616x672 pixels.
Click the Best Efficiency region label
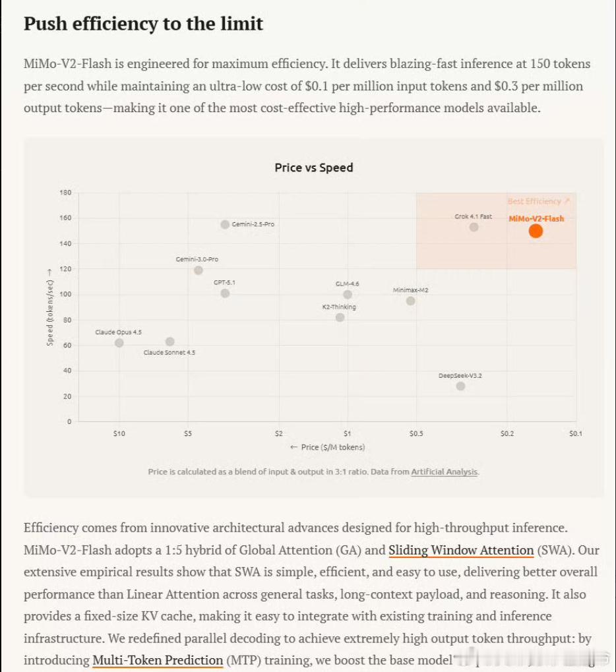(x=538, y=201)
